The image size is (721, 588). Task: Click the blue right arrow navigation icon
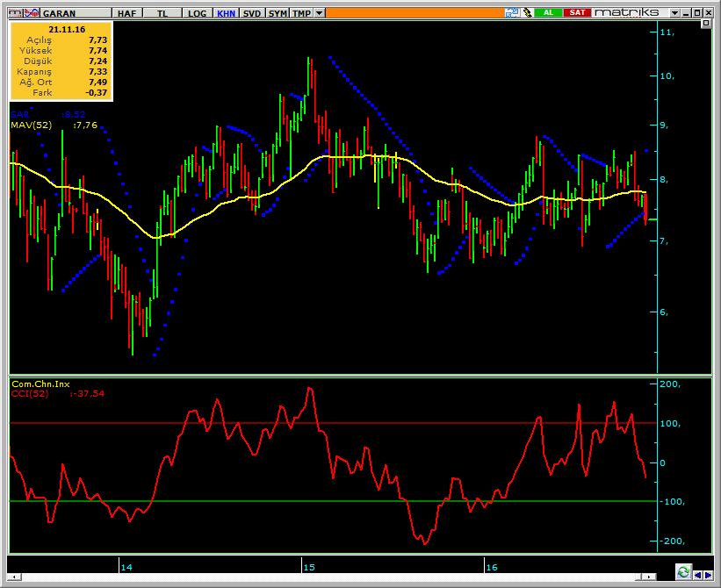pyautogui.click(x=708, y=575)
